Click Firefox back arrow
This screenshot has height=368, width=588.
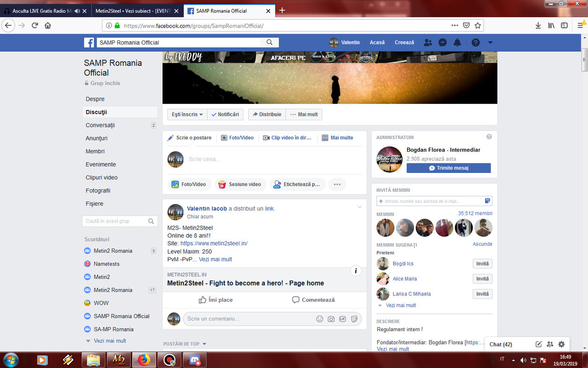click(8, 26)
